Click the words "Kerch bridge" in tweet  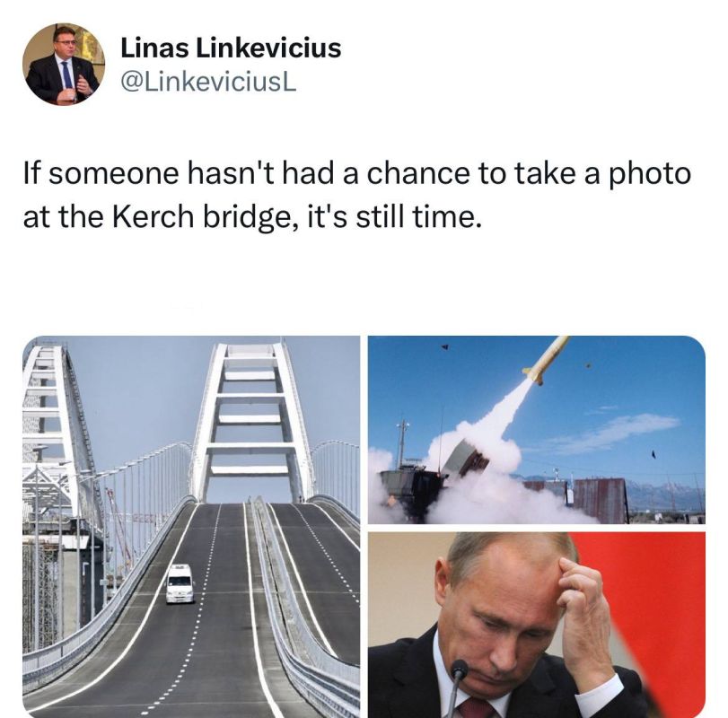click(205, 216)
